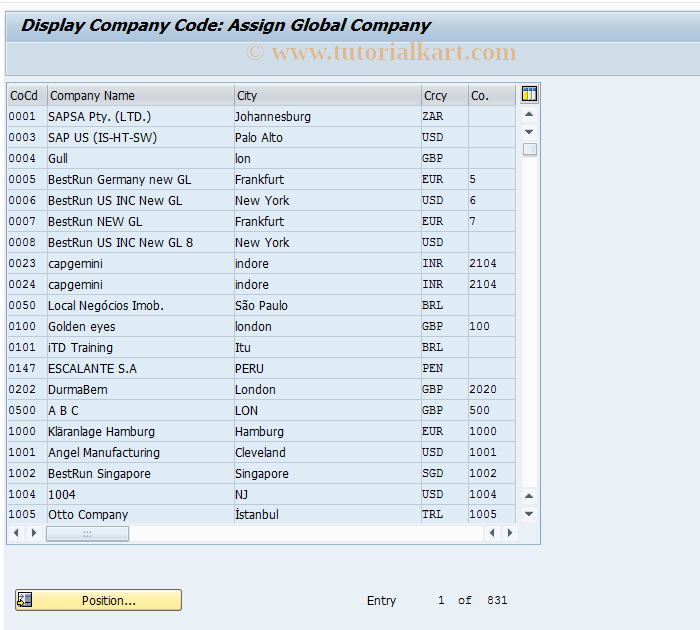Click the Entry 1 of 831 counter
The width and height of the screenshot is (700, 630).
tap(437, 600)
